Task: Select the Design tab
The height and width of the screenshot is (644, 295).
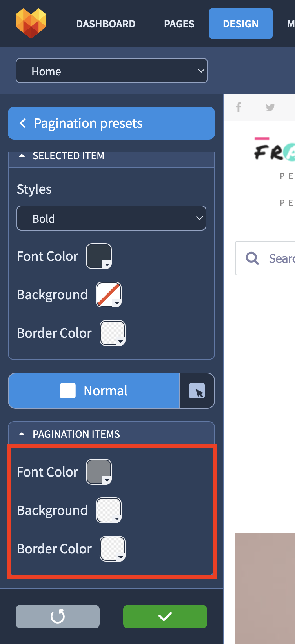Action: pos(241,24)
